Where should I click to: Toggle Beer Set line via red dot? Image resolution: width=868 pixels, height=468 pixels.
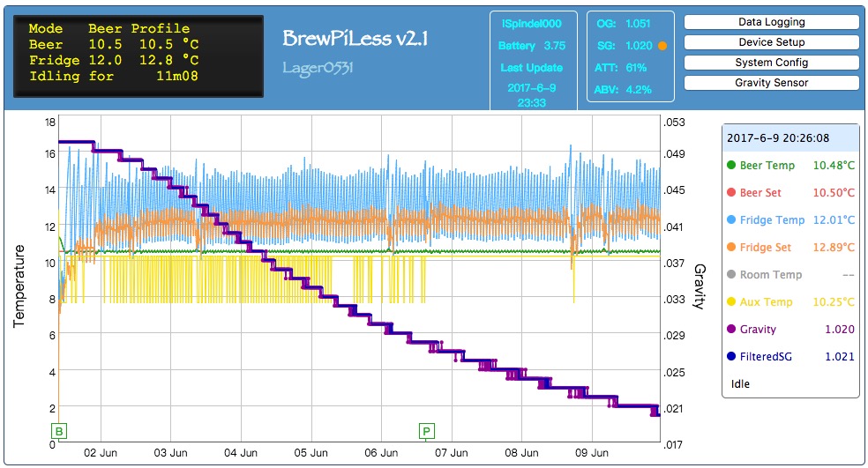coord(730,192)
